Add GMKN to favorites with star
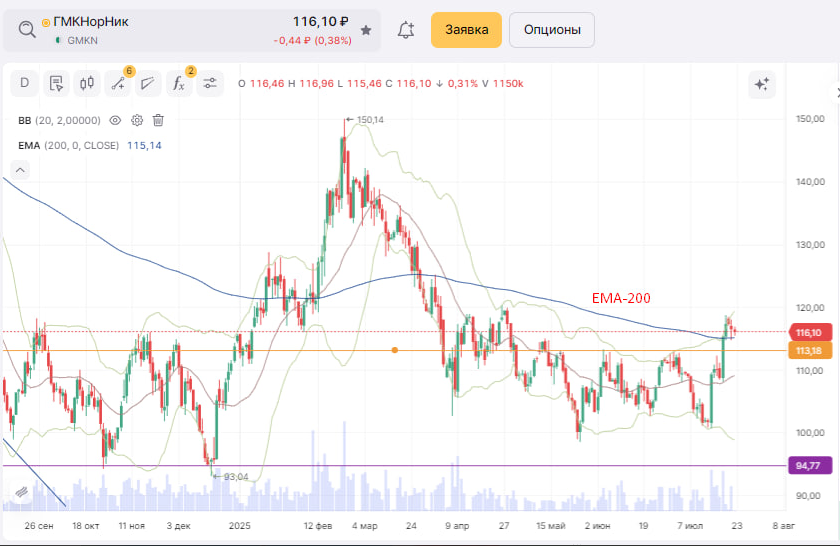Viewport: 840px width, 546px height. tap(366, 31)
